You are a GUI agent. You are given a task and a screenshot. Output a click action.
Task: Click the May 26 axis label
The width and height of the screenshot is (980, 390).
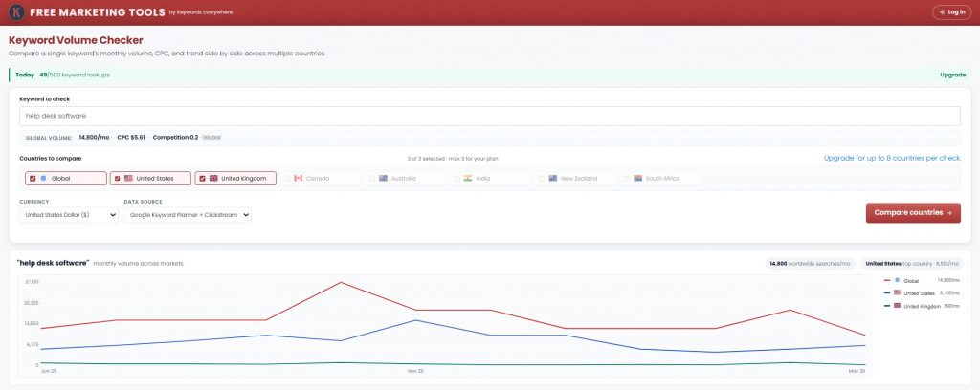click(857, 371)
